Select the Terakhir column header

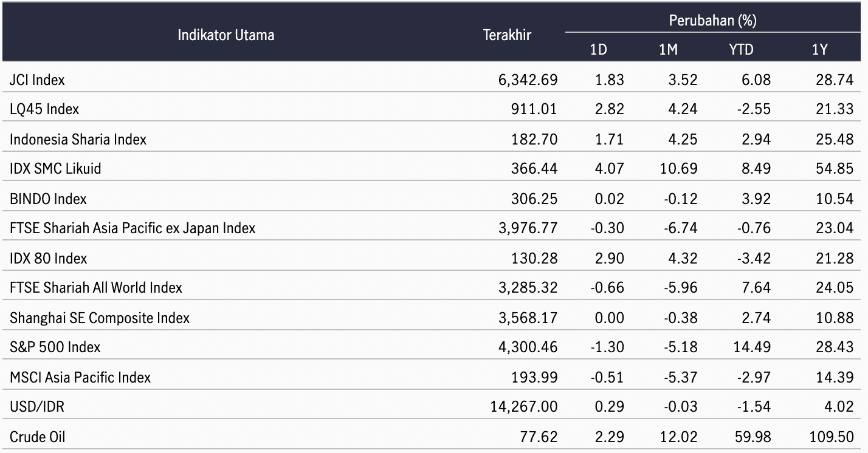point(507,35)
